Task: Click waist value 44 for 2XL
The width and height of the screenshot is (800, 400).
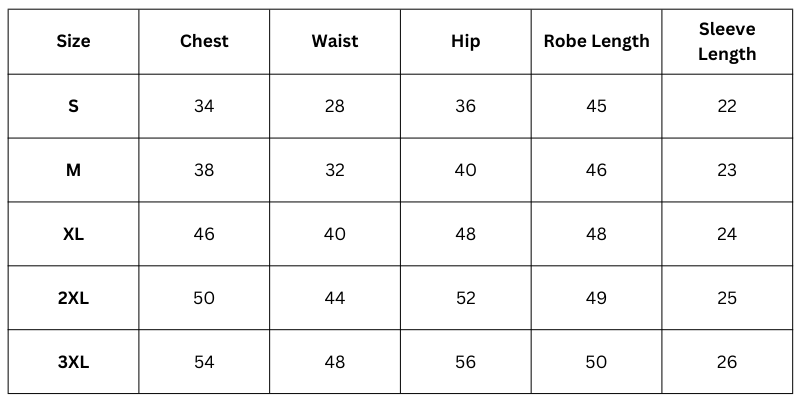Action: click(x=335, y=298)
